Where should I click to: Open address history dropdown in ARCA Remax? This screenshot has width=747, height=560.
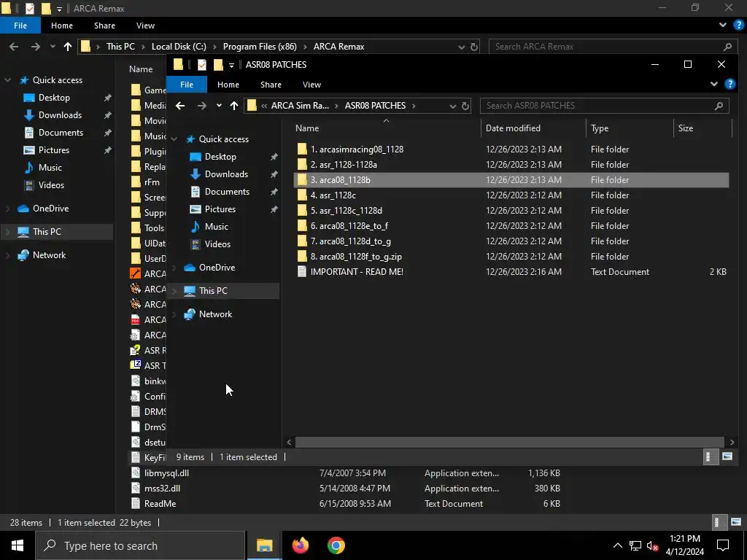click(461, 47)
